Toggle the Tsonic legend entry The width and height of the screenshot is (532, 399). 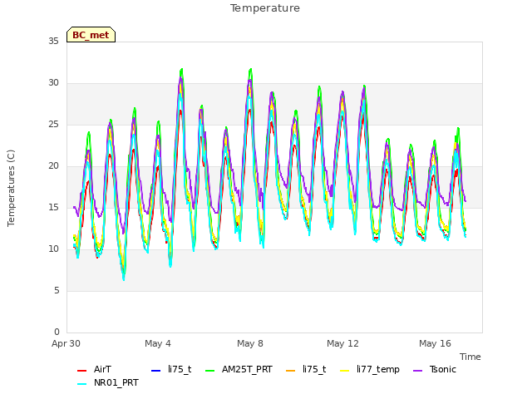click(435, 369)
